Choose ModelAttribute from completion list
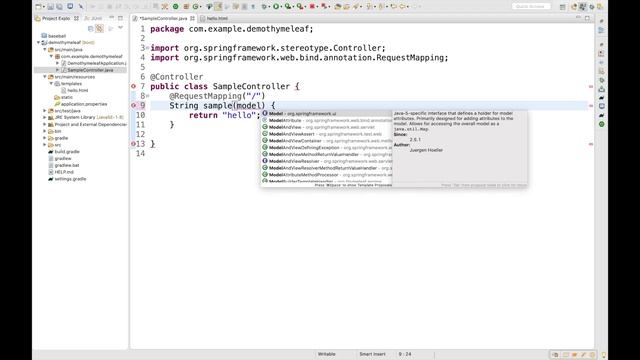This screenshot has width=640, height=360. 327,120
